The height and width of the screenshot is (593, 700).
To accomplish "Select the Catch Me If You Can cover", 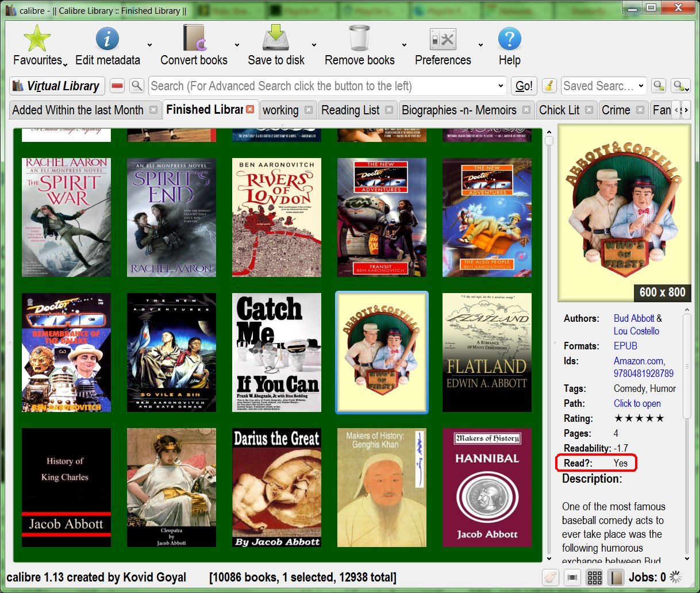I will (x=276, y=353).
